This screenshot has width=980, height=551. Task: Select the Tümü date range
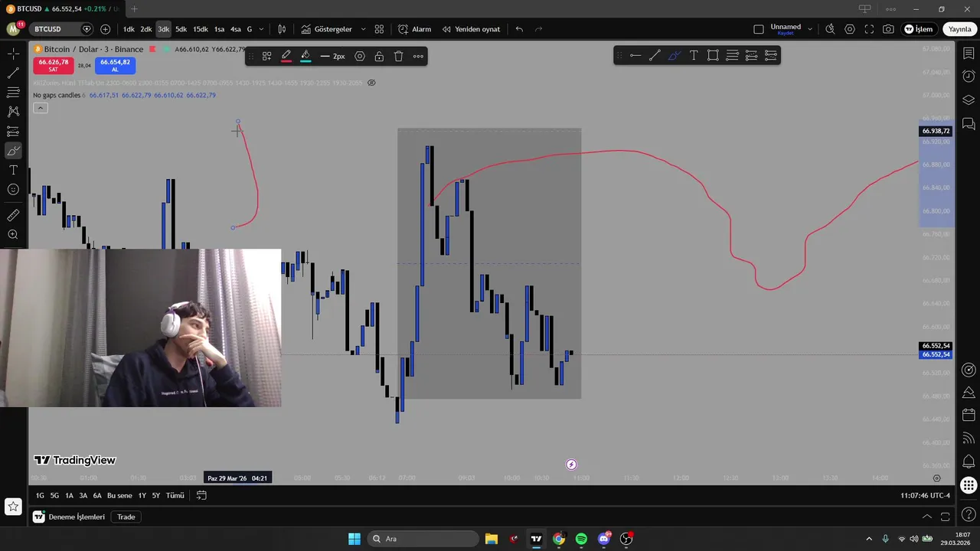coord(175,495)
